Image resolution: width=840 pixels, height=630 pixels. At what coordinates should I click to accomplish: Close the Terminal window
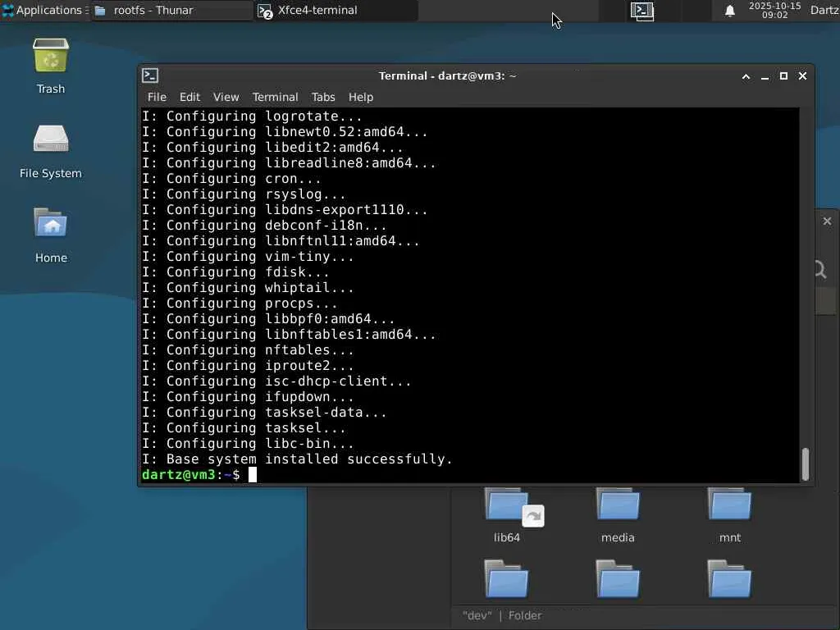click(802, 76)
